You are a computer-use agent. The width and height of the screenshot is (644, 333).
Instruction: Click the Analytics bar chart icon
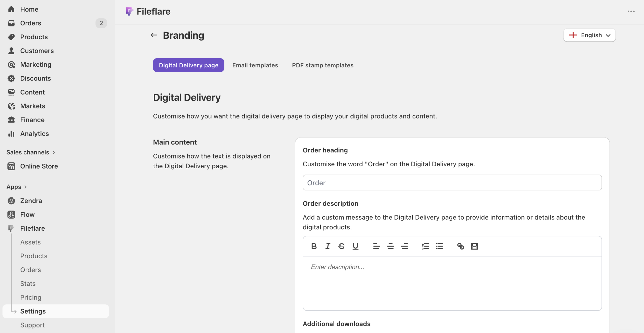pos(11,134)
